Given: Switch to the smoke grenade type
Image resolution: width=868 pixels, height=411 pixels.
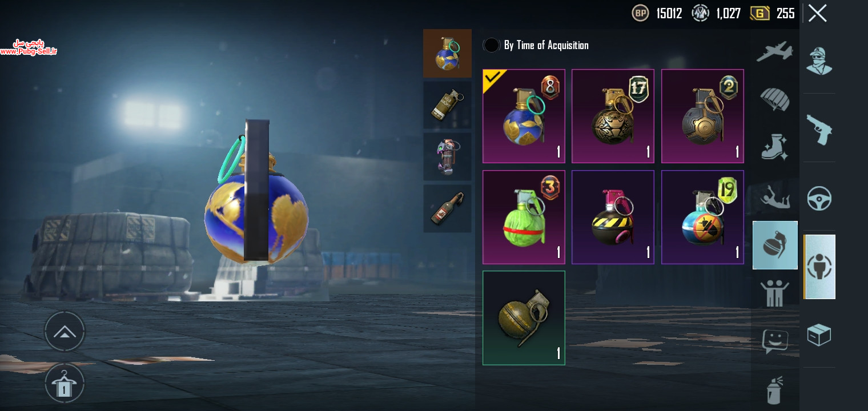Looking at the screenshot, I should coord(447,105).
